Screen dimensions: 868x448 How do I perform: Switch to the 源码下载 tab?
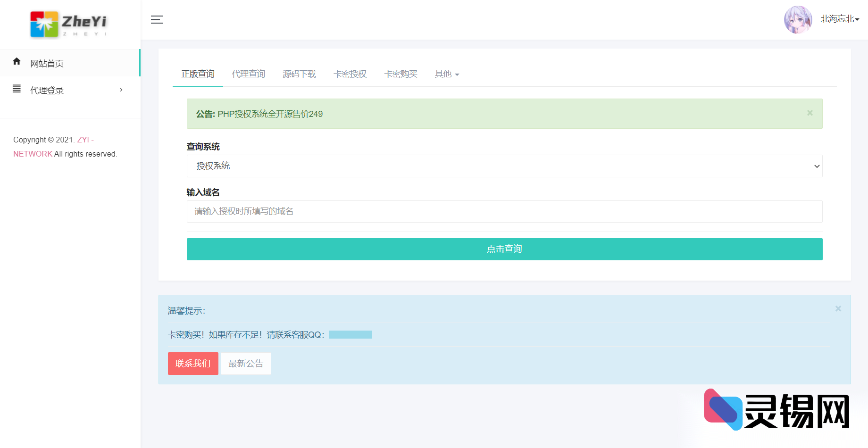click(299, 74)
